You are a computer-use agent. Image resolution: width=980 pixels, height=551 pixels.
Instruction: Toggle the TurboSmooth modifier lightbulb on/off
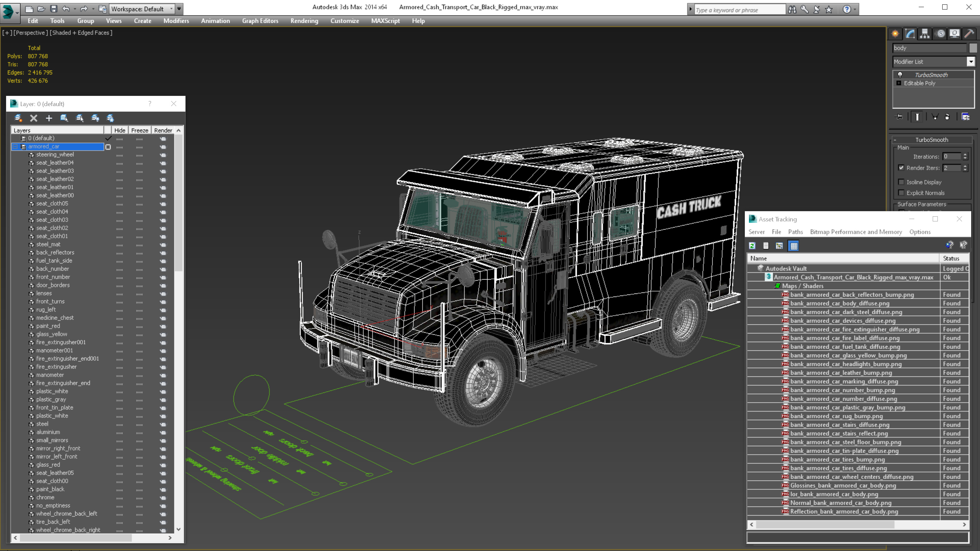[900, 75]
